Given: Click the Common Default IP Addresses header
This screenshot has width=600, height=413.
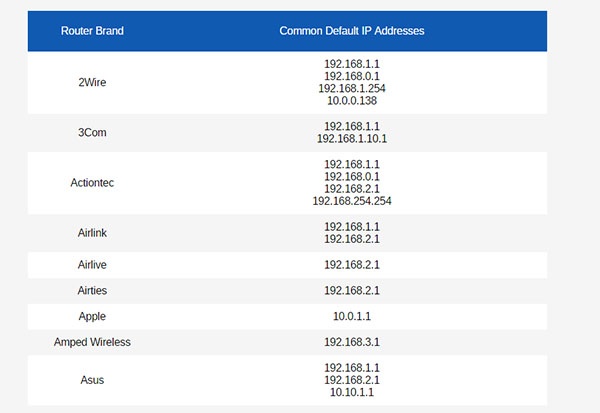Looking at the screenshot, I should coord(351,31).
